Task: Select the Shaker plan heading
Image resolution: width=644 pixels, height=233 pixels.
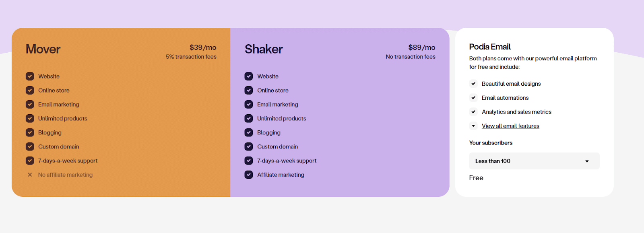Action: (264, 49)
